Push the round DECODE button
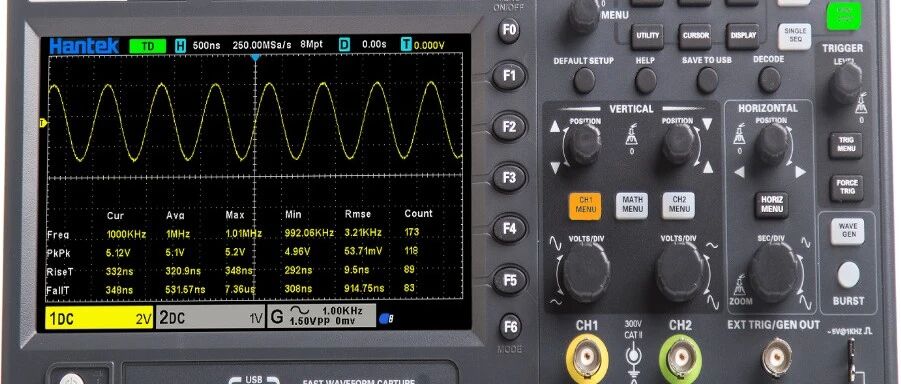The image size is (901, 384). point(769,80)
